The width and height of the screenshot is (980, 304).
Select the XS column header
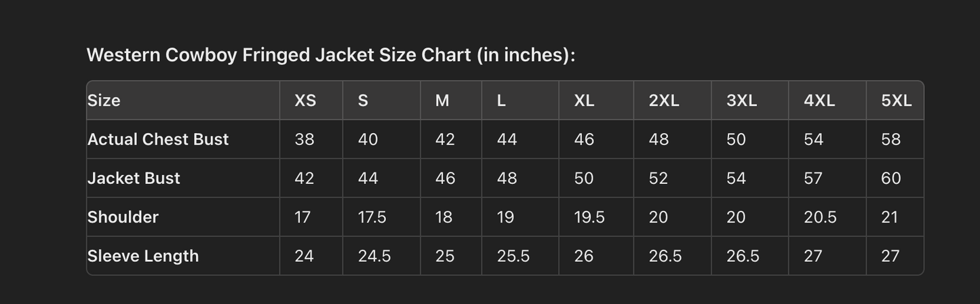point(305,100)
